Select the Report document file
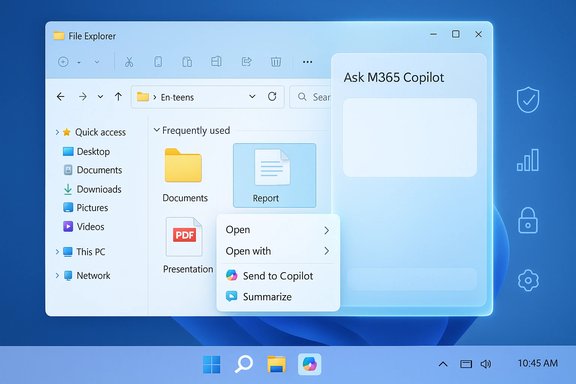The width and height of the screenshot is (576, 384). point(274,176)
